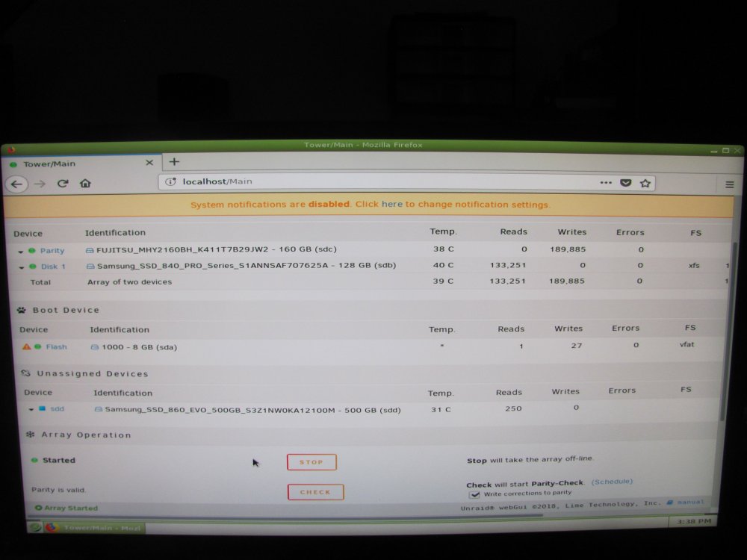Open a new tab with the plus button

(174, 162)
